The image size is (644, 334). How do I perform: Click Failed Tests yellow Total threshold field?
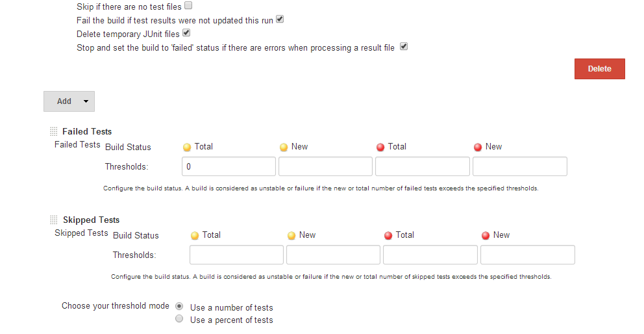click(229, 166)
